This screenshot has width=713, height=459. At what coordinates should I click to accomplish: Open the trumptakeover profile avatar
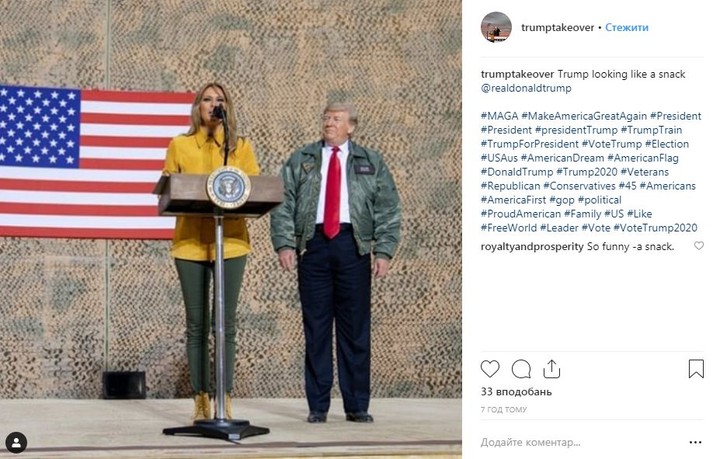pos(496,27)
